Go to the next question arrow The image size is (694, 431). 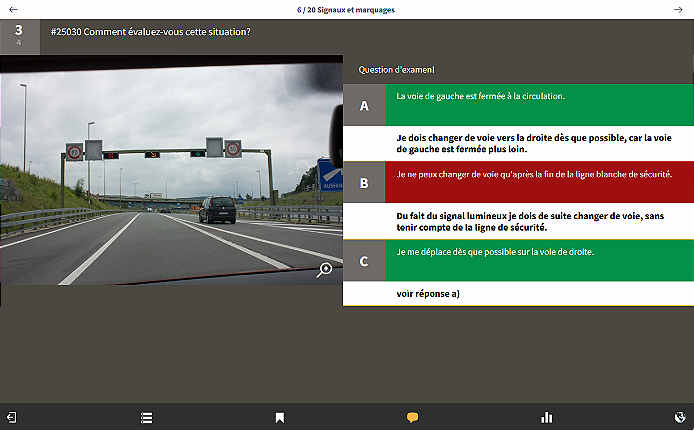[x=679, y=9]
